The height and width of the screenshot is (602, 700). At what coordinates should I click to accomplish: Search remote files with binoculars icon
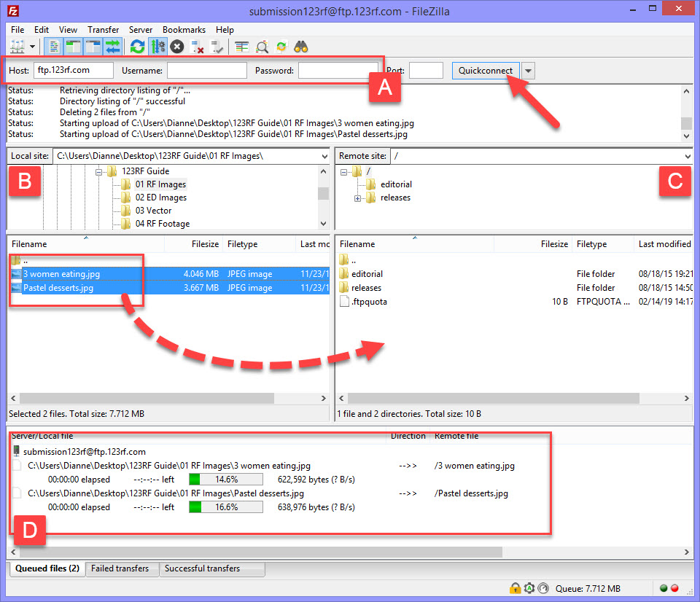(x=301, y=47)
